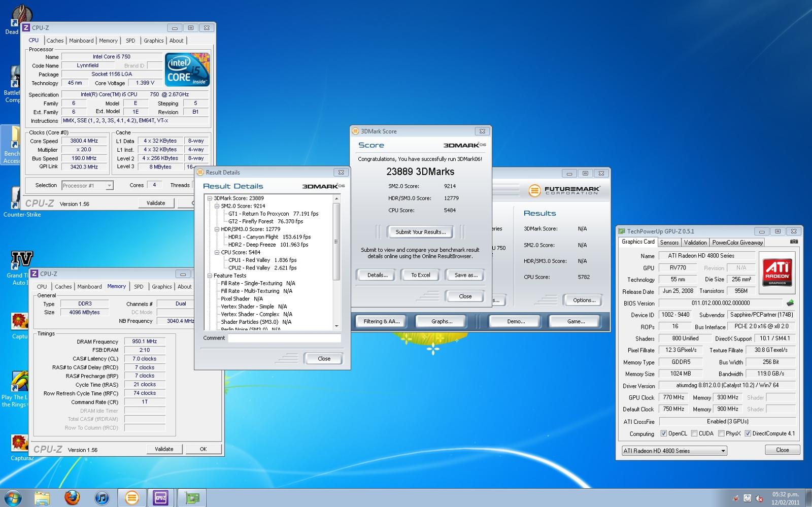Click the Options button in 3DMark06

(584, 300)
